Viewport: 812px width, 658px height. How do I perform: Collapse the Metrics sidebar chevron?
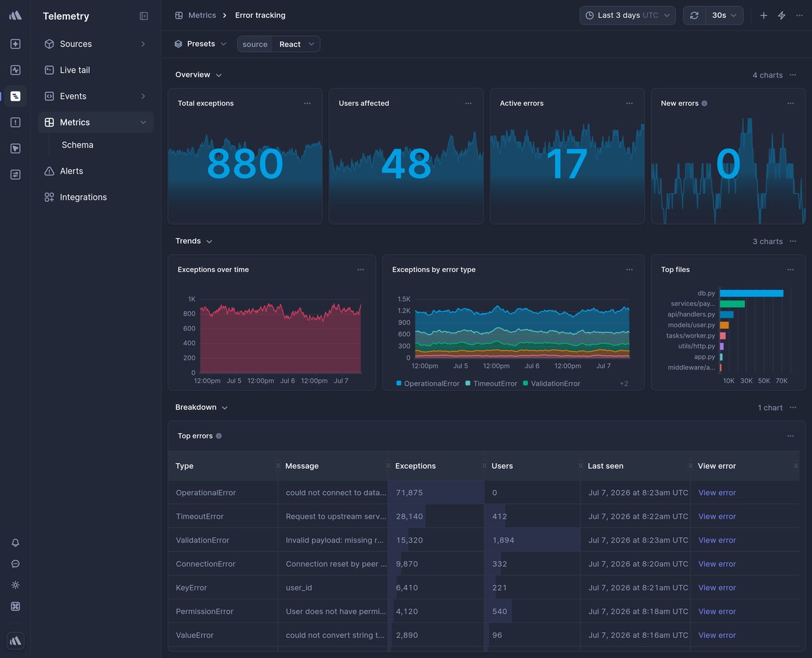(x=143, y=122)
